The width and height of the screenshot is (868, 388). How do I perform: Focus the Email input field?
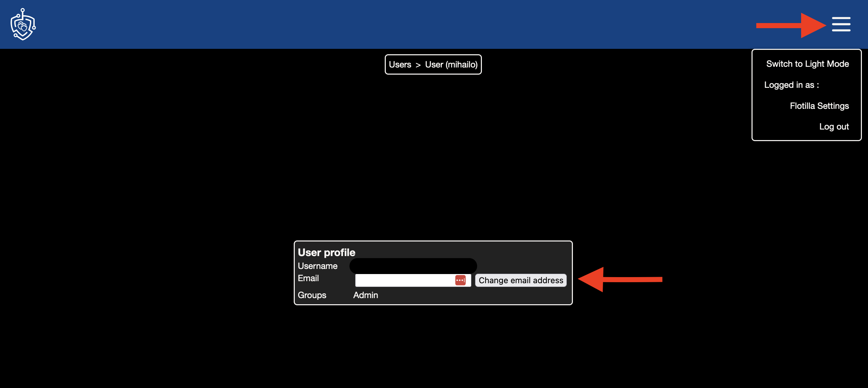413,280
